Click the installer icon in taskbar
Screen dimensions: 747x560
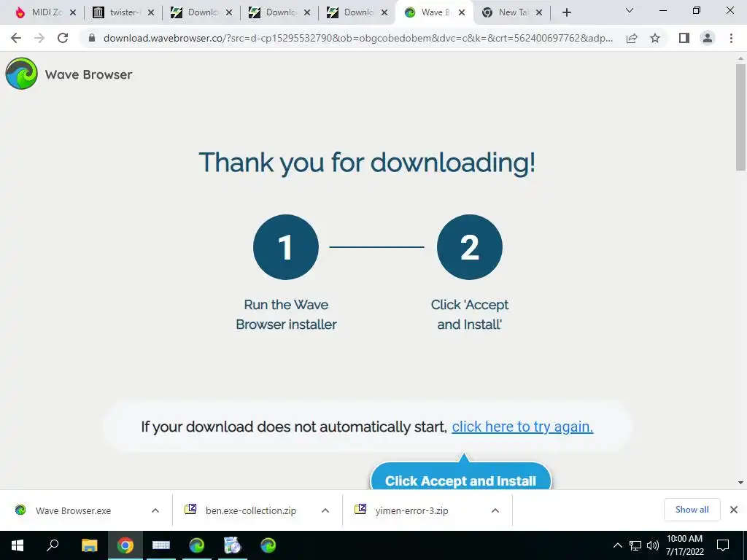point(233,545)
